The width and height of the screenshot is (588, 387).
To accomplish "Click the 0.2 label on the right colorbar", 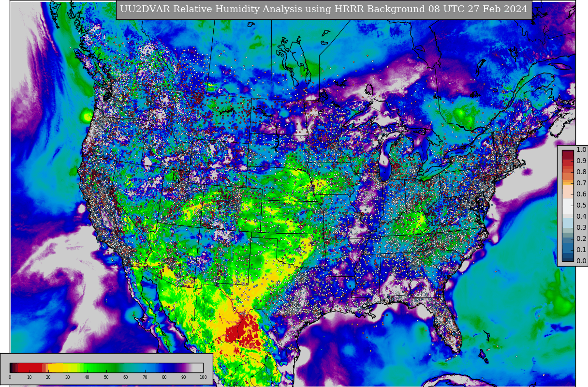I will click(581, 239).
